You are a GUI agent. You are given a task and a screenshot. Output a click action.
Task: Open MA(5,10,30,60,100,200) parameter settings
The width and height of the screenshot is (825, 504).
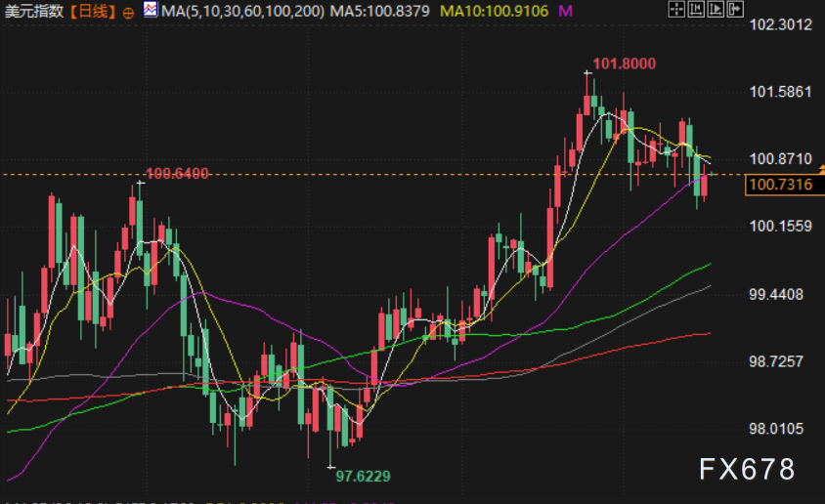(x=242, y=11)
